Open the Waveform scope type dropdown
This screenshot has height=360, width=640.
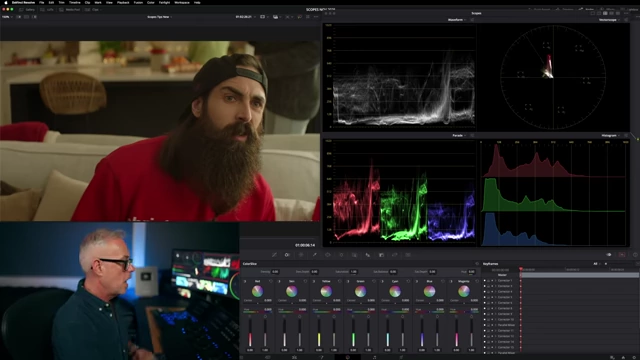(457, 20)
